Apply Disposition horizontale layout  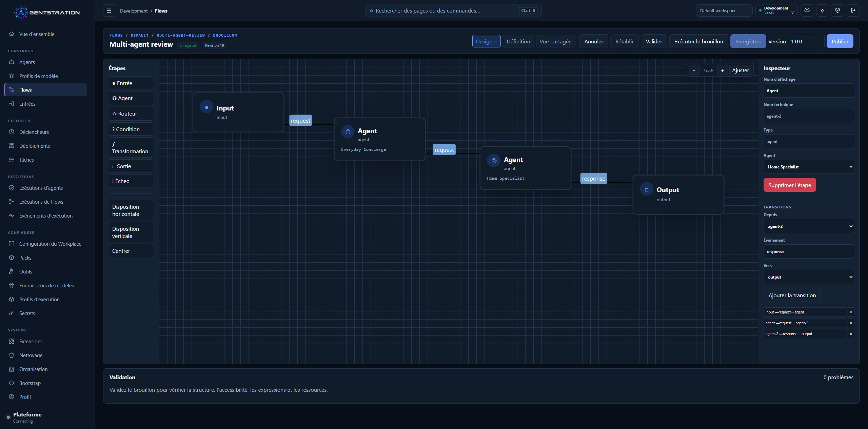(131, 210)
